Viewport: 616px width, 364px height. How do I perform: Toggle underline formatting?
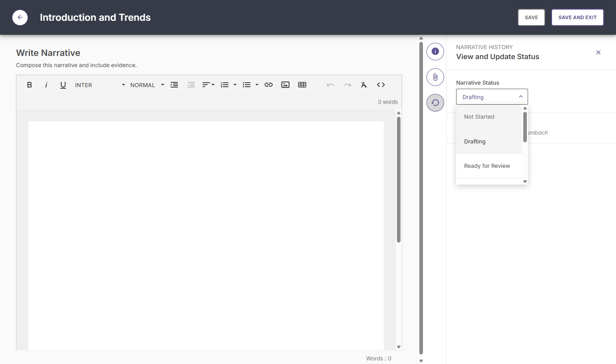pyautogui.click(x=63, y=85)
